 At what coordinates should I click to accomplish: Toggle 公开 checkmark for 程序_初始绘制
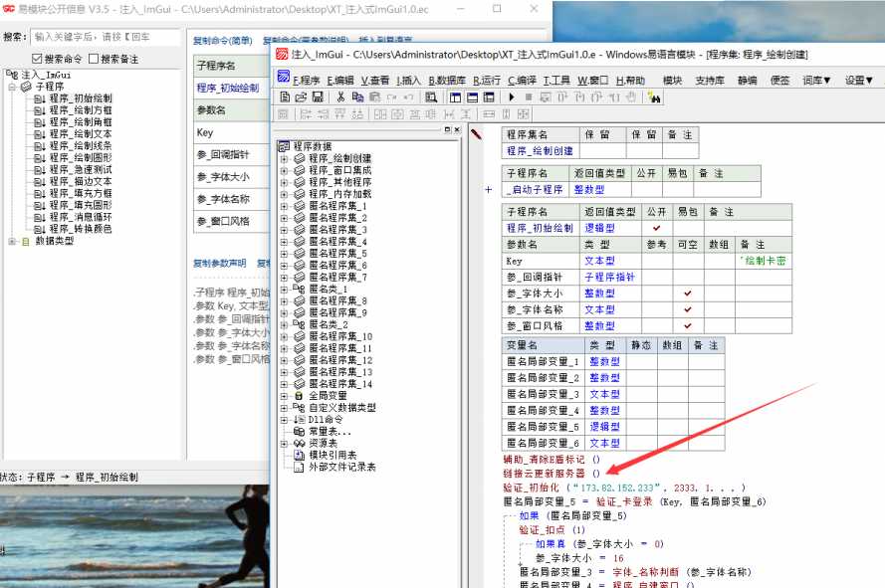click(656, 228)
